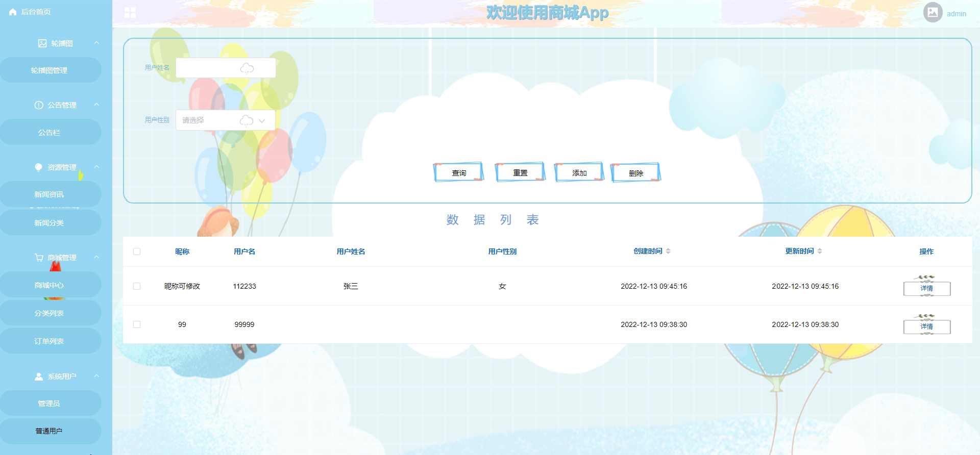Click the 用户姓名 column header
Screen dimensions: 980x455
coord(351,251)
